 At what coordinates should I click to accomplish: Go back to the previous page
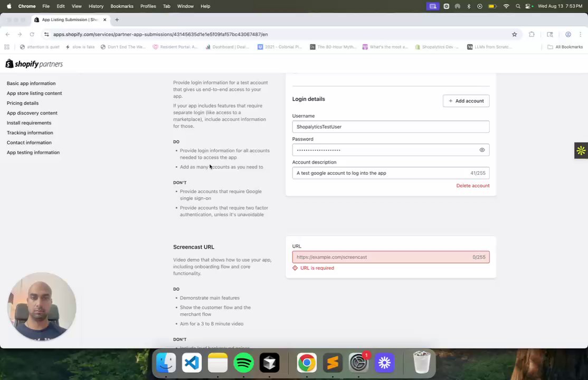(x=7, y=34)
